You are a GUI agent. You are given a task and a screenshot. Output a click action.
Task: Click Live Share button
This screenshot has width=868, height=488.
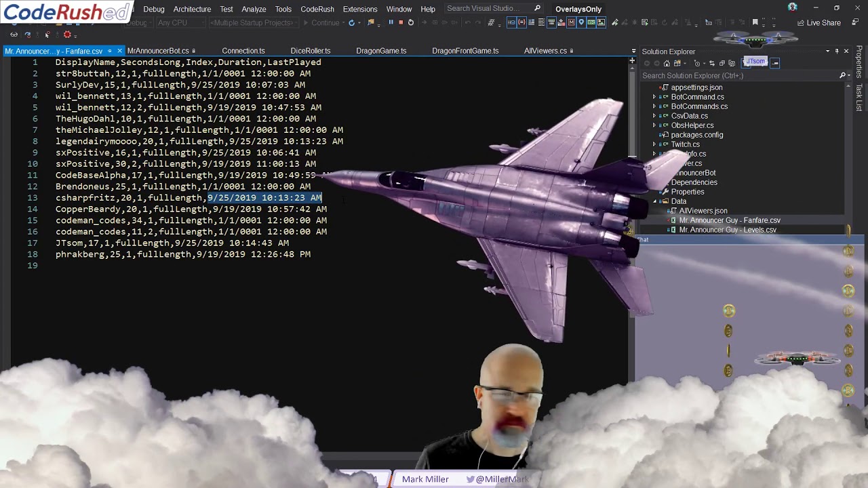pos(819,22)
